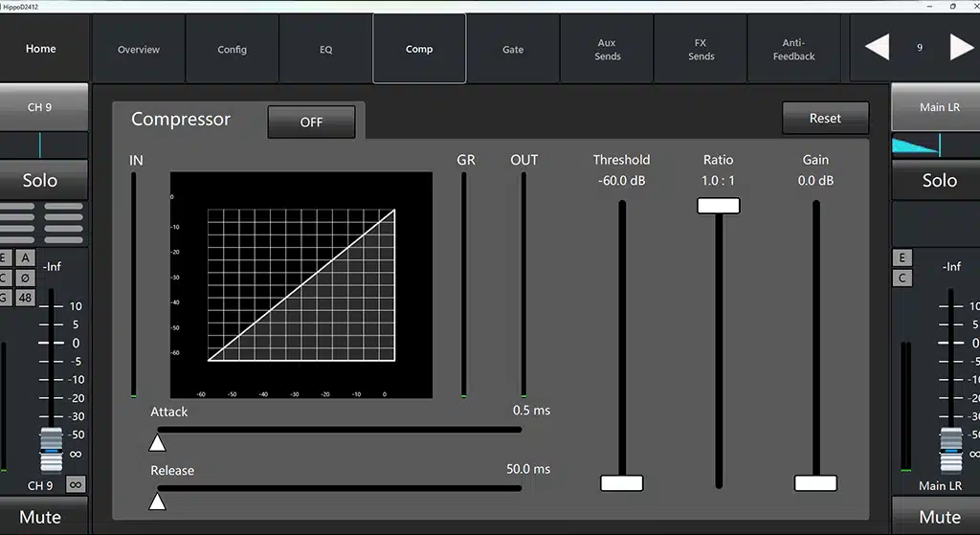
Task: Mute channel CH 9
Action: 40,516
